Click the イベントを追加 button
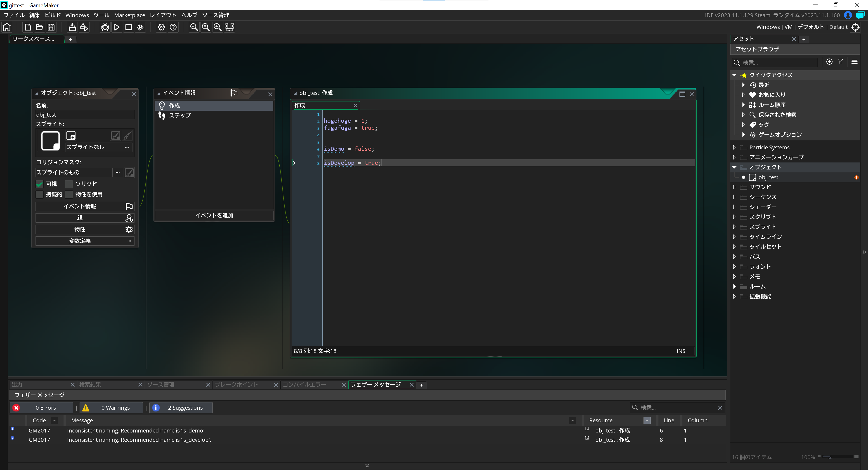The height and width of the screenshot is (470, 868). [214, 215]
